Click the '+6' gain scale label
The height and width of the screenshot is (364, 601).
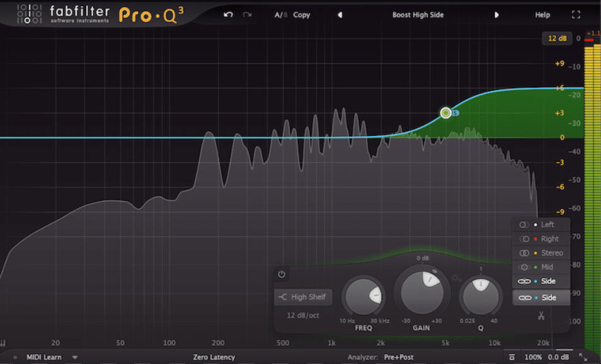point(559,88)
